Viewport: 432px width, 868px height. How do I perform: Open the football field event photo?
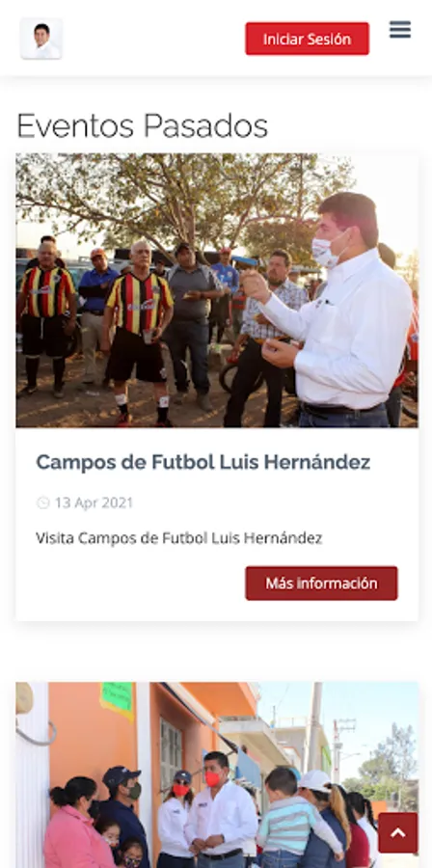coord(217,290)
